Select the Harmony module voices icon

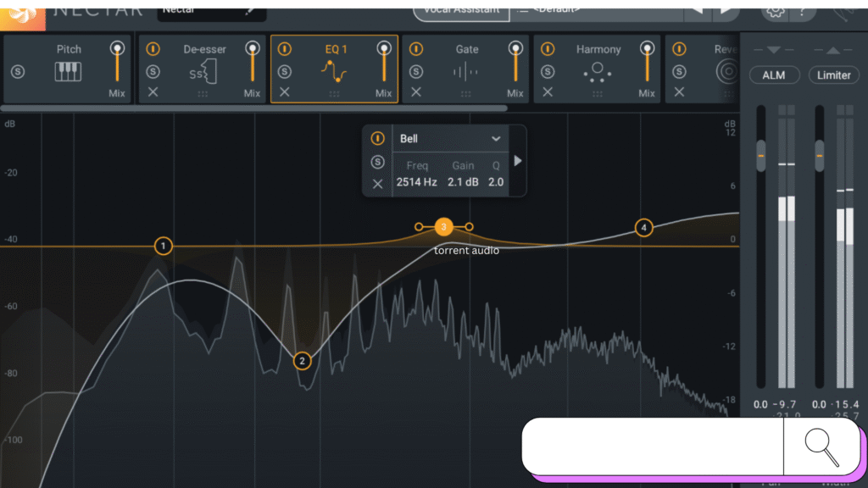pos(598,72)
